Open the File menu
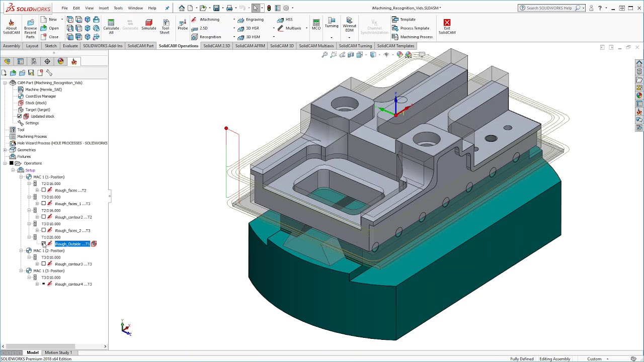The width and height of the screenshot is (644, 362). click(64, 8)
